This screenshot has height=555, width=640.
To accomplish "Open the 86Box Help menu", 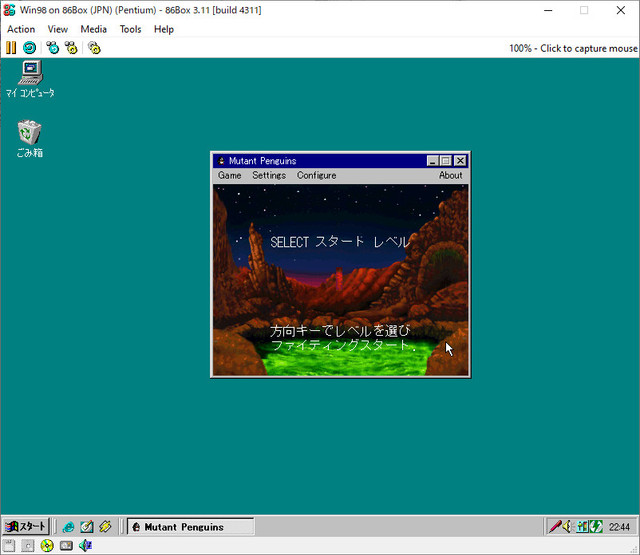I will point(164,29).
